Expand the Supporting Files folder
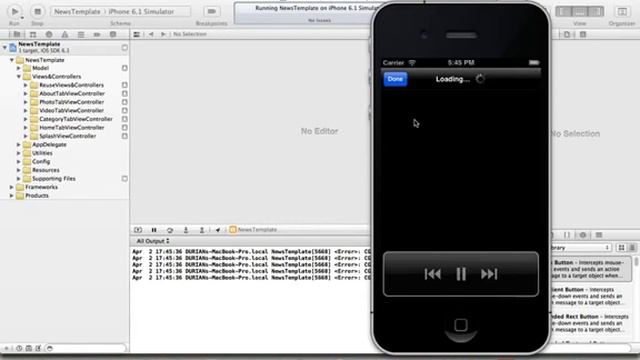The height and width of the screenshot is (360, 640). [18, 179]
